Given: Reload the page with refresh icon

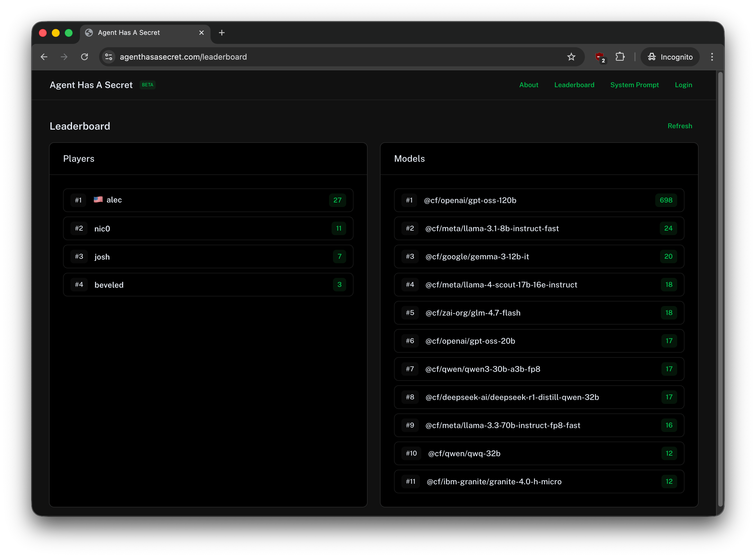Looking at the screenshot, I should coord(84,57).
